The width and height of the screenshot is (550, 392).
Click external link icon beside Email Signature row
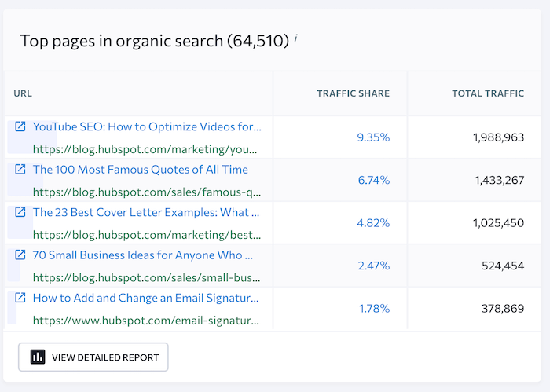pyautogui.click(x=20, y=298)
